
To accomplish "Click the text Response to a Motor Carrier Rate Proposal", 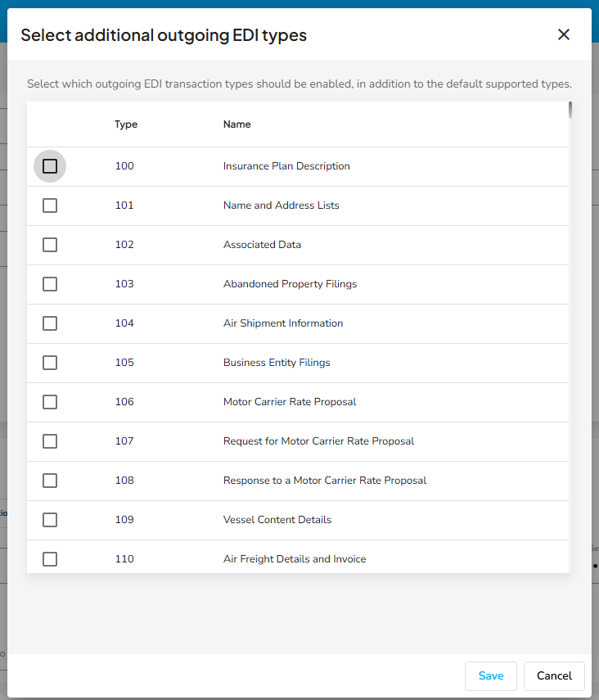I will pyautogui.click(x=325, y=481).
